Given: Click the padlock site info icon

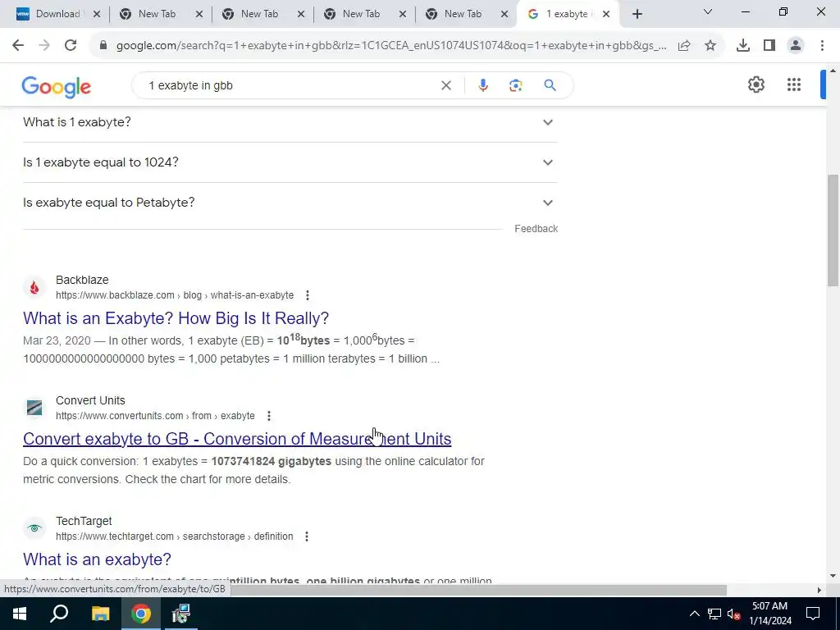Looking at the screenshot, I should 103,46.
